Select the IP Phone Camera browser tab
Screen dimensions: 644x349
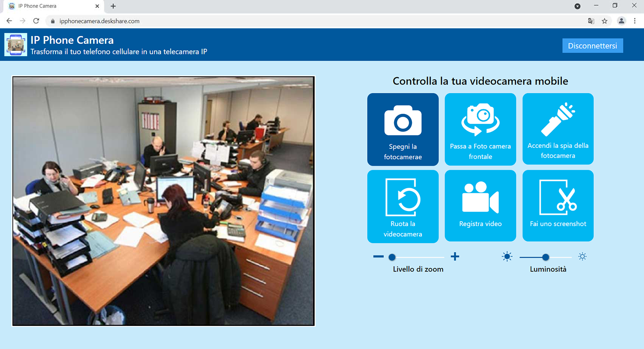coord(54,7)
